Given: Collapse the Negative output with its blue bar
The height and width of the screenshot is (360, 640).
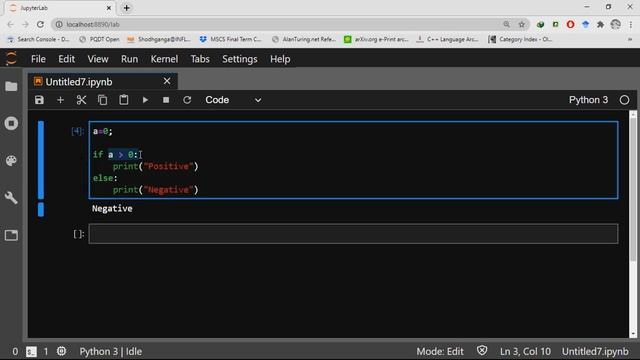Looking at the screenshot, I should [41, 209].
